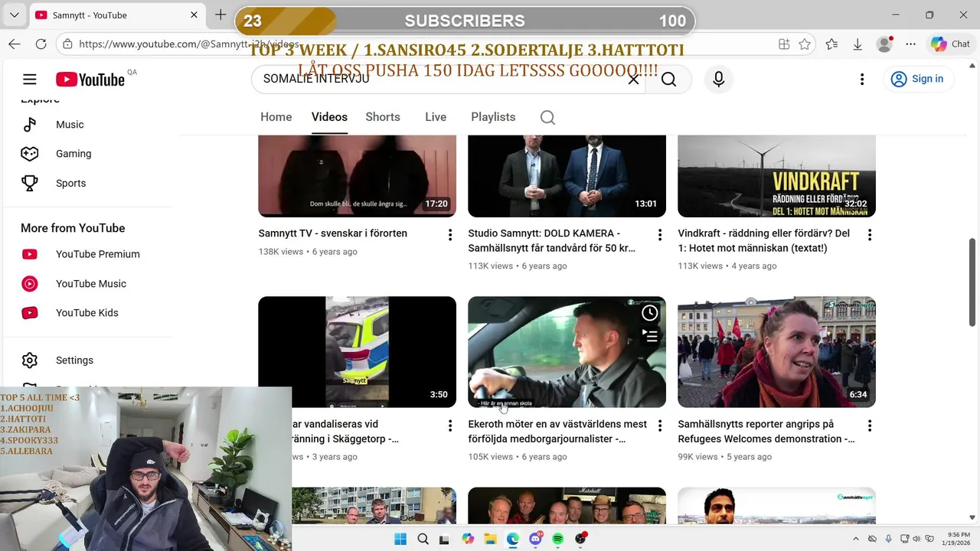The width and height of the screenshot is (980, 551).
Task: Play Vindkraft räddning eller fördärv thumbnail
Action: click(776, 176)
